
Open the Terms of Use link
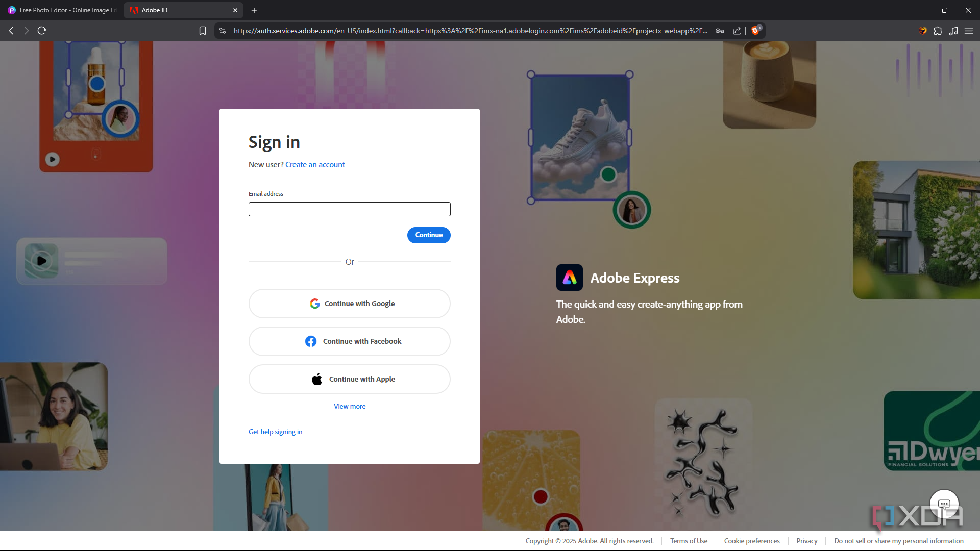tap(689, 541)
